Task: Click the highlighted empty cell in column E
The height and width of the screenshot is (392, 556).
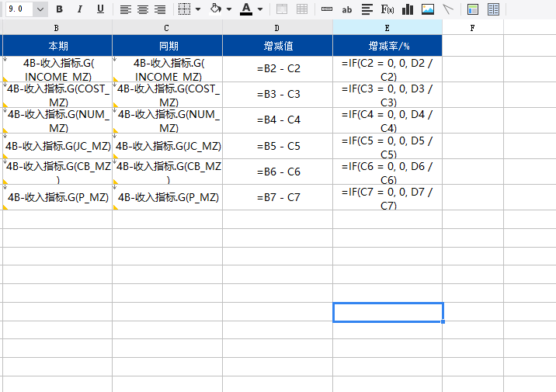Action: [388, 312]
